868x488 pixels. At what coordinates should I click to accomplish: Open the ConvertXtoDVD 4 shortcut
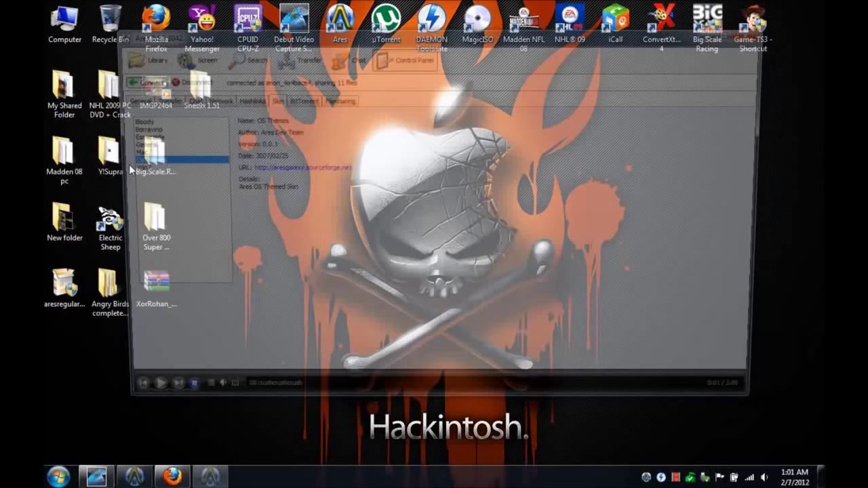click(661, 28)
